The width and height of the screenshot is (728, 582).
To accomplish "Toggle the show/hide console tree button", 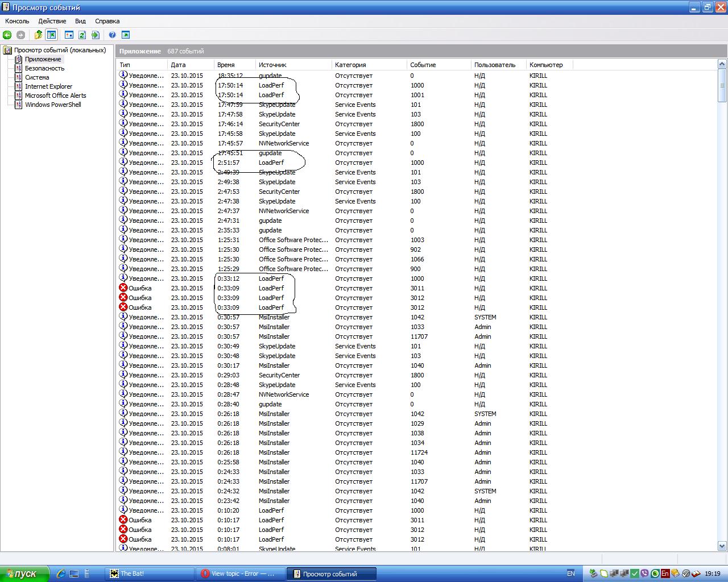I will tap(52, 35).
